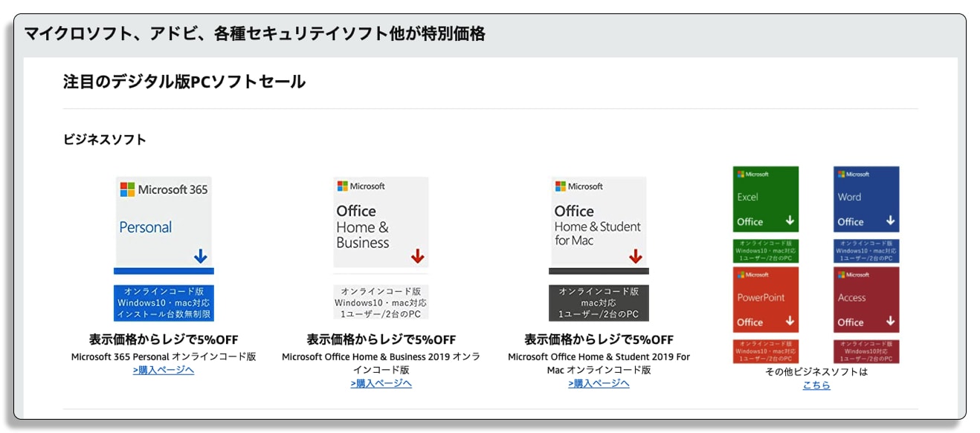Click the blue download arrow on Microsoft 365 Personal
The height and width of the screenshot is (433, 980).
[x=200, y=256]
